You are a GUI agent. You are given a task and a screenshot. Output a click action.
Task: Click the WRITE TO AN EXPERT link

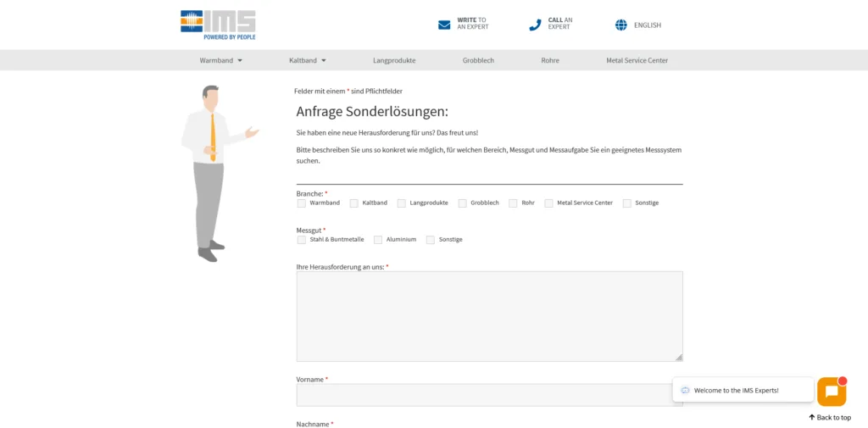(x=473, y=23)
